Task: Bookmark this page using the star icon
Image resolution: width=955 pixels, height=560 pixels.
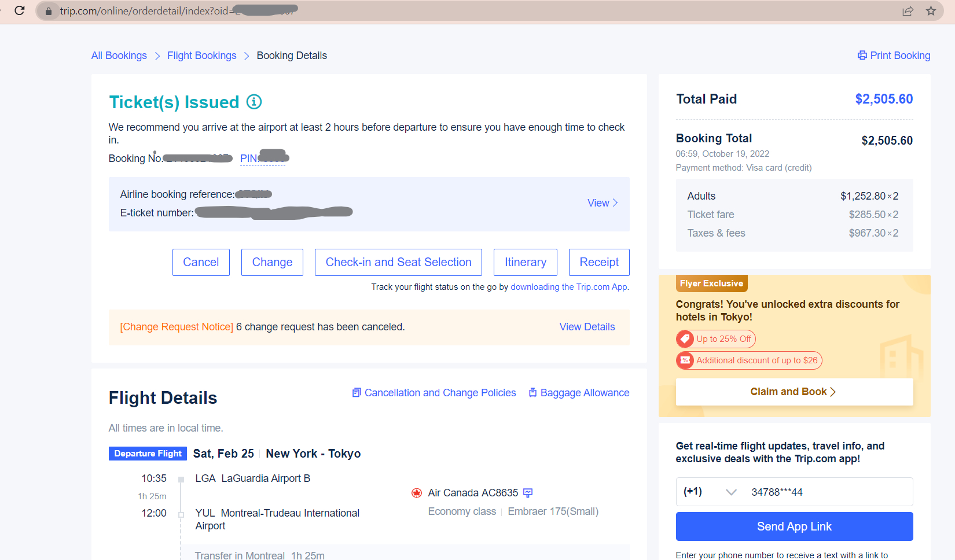Action: click(931, 10)
